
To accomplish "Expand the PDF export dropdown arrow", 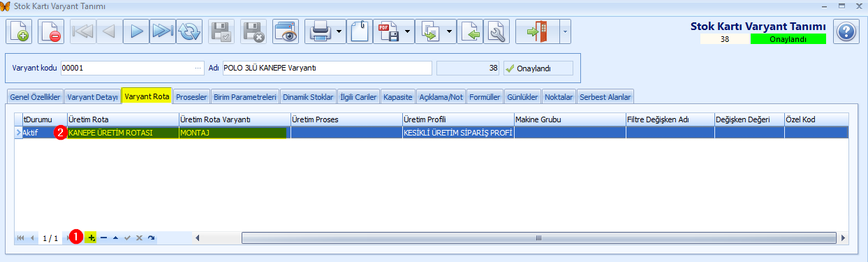I will (x=407, y=31).
